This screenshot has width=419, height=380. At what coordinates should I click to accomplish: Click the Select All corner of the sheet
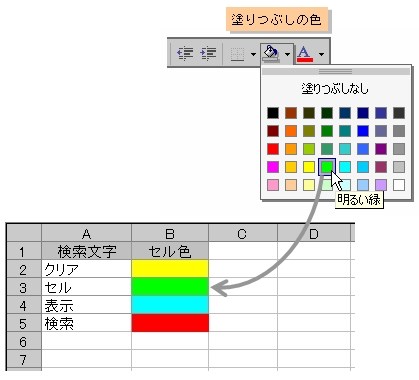(x=24, y=233)
